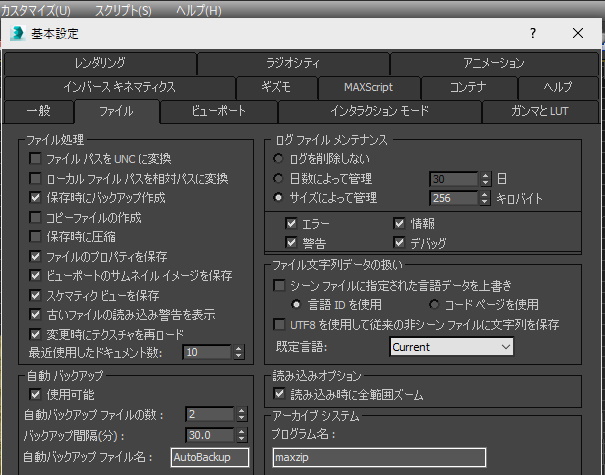Toggle スケマティク ビューを保存 checkbox
Screen dimensions: 605x475
point(35,296)
